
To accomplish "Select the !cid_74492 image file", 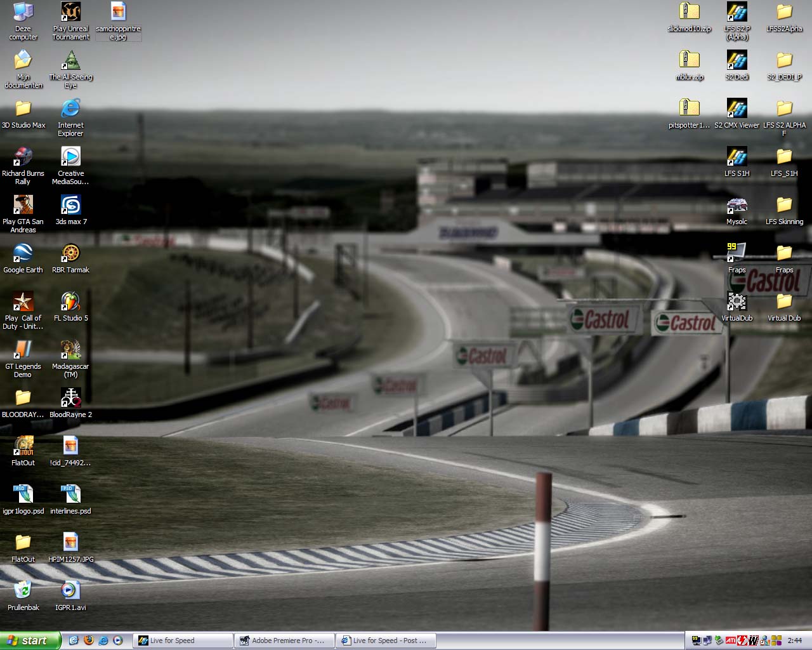I will pos(70,451).
